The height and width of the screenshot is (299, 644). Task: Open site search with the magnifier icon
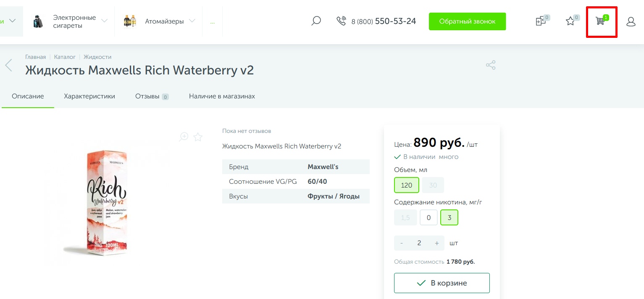click(x=316, y=21)
